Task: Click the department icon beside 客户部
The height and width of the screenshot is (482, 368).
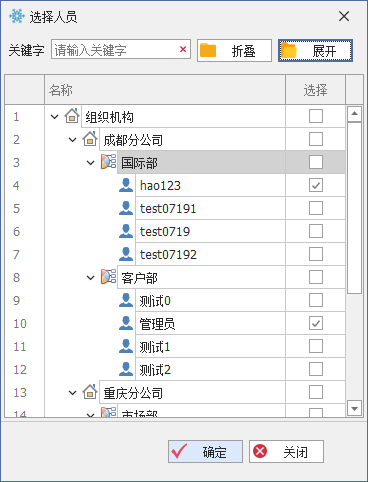Action: point(108,277)
